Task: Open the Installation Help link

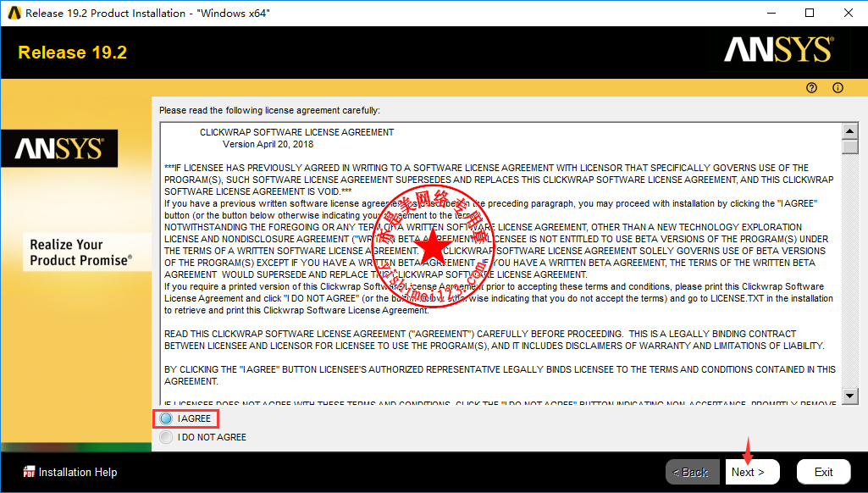Action: (x=78, y=473)
